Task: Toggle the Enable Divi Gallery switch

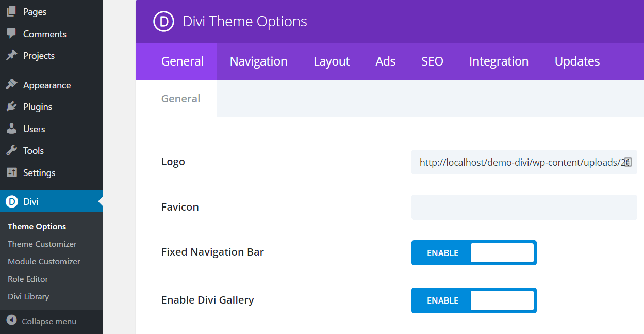Action: coord(474,300)
